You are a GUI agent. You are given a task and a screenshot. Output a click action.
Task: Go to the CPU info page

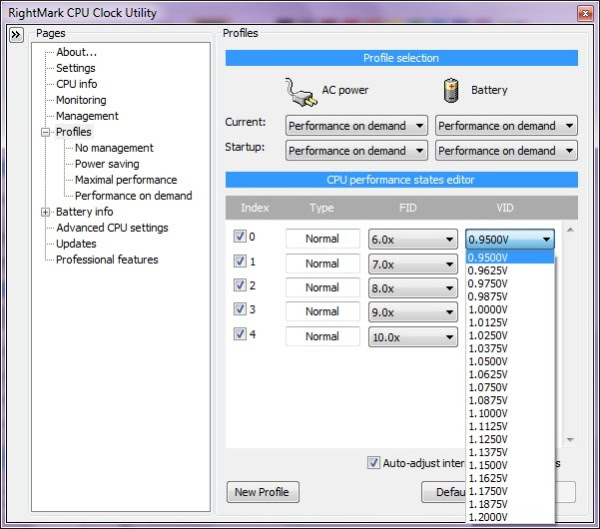(77, 84)
